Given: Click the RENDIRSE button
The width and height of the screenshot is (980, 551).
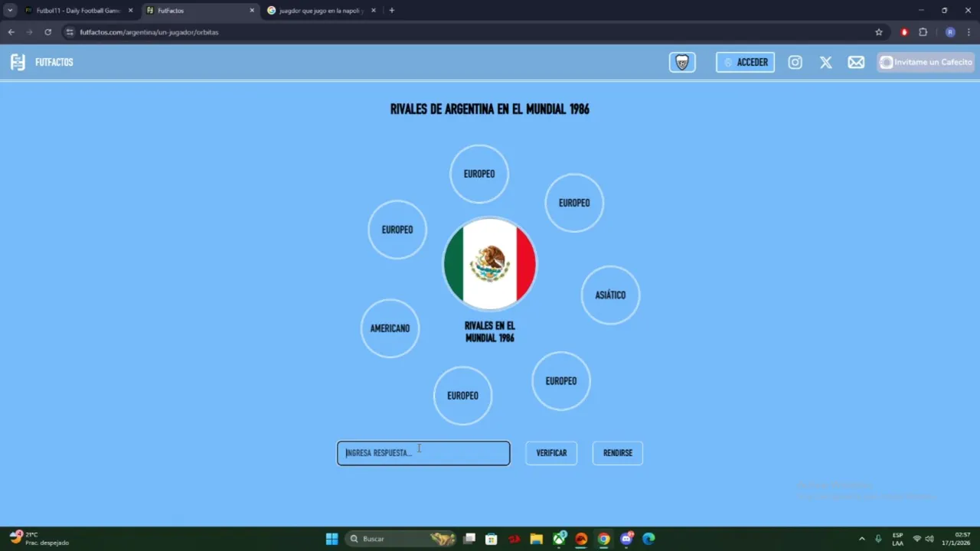Looking at the screenshot, I should pos(618,453).
